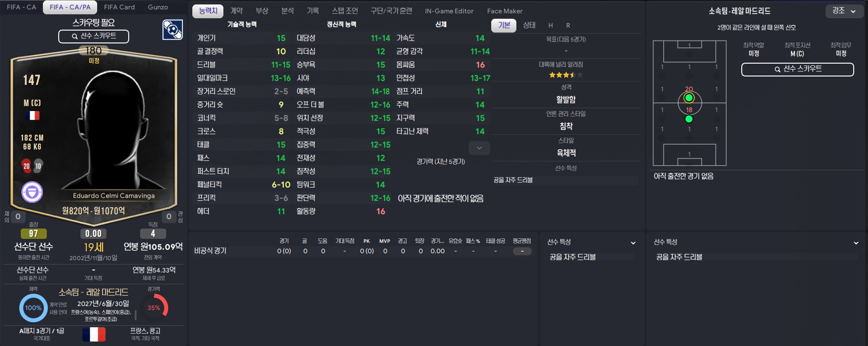Switch to the FIFA - CA tab
Image resolution: width=868 pixels, height=346 pixels.
tap(21, 7)
